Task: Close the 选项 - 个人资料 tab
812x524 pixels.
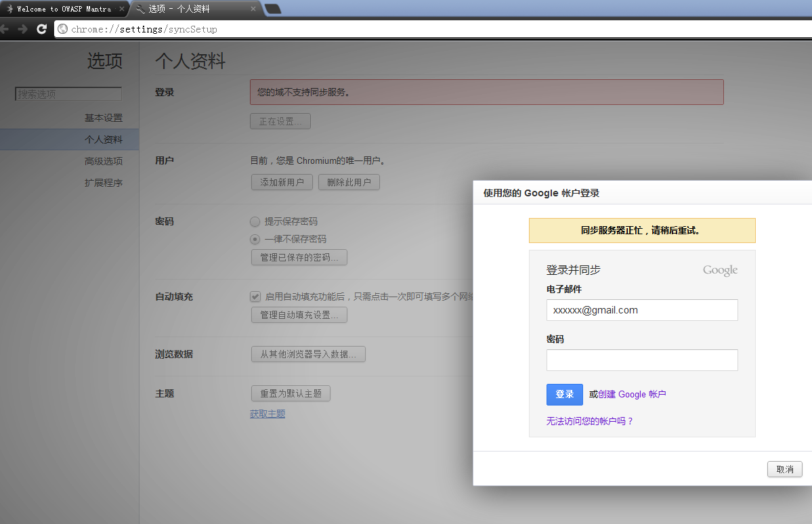Action: click(x=253, y=9)
